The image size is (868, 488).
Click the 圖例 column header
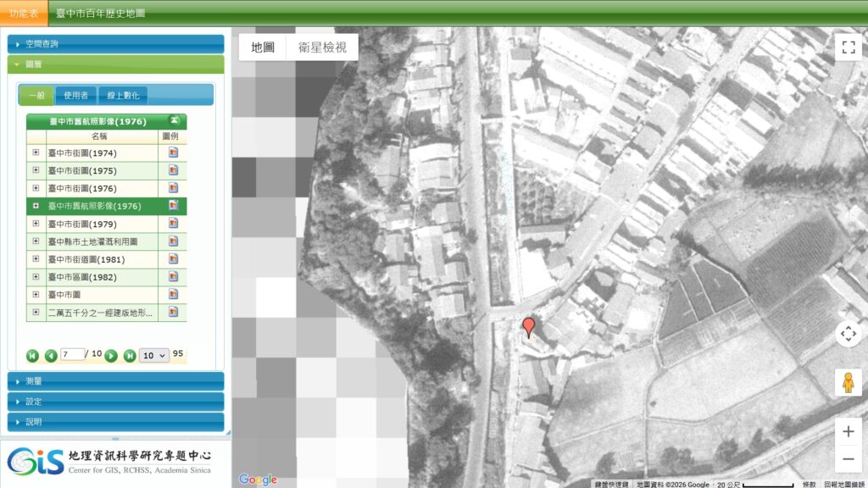[170, 136]
